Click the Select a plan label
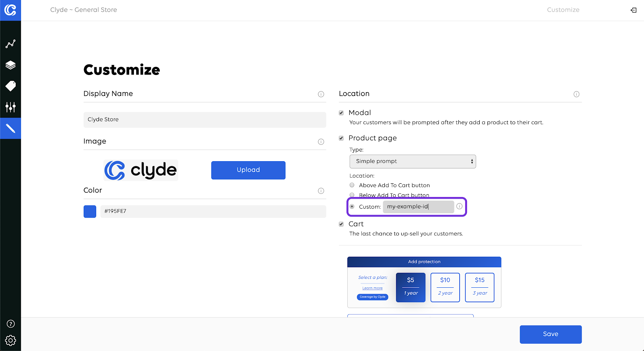This screenshot has width=644, height=351. point(373,277)
